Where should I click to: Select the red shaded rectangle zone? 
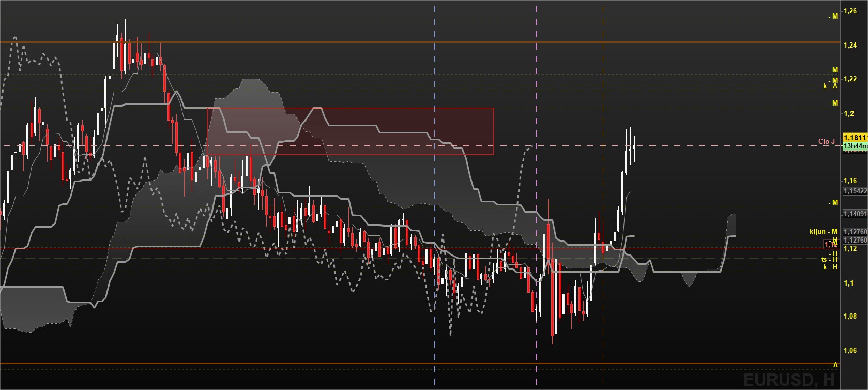350,131
